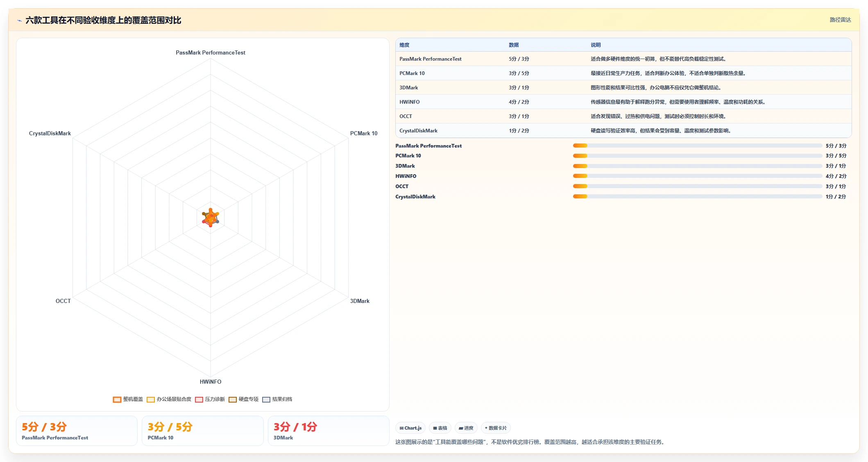868x462 pixels.
Task: Click the 数据 column header
Action: pyautogui.click(x=514, y=45)
